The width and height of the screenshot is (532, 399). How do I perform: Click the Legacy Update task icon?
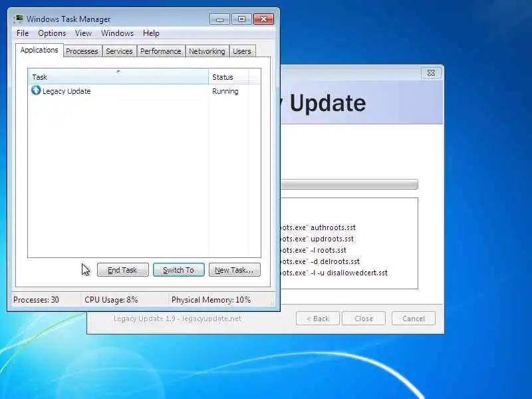[x=36, y=90]
